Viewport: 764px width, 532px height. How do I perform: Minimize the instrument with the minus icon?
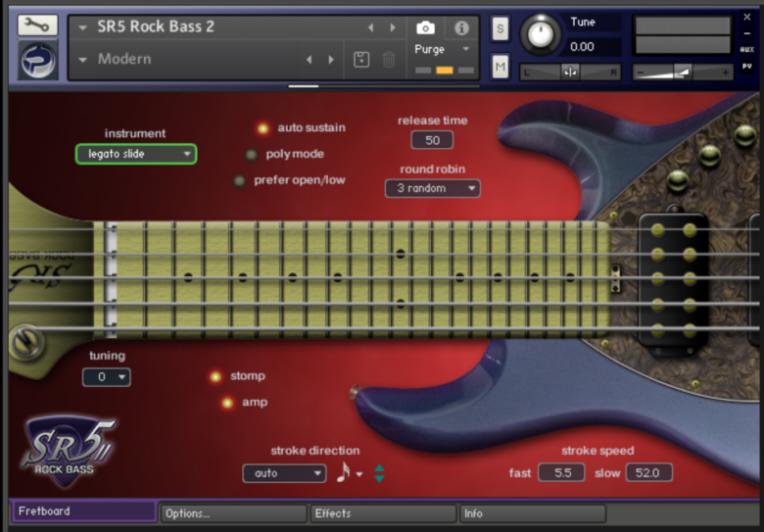click(x=747, y=33)
